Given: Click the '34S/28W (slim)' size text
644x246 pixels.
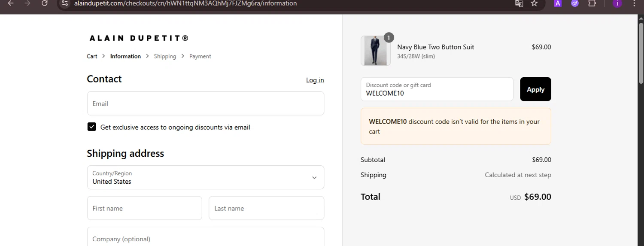Looking at the screenshot, I should pos(416,56).
